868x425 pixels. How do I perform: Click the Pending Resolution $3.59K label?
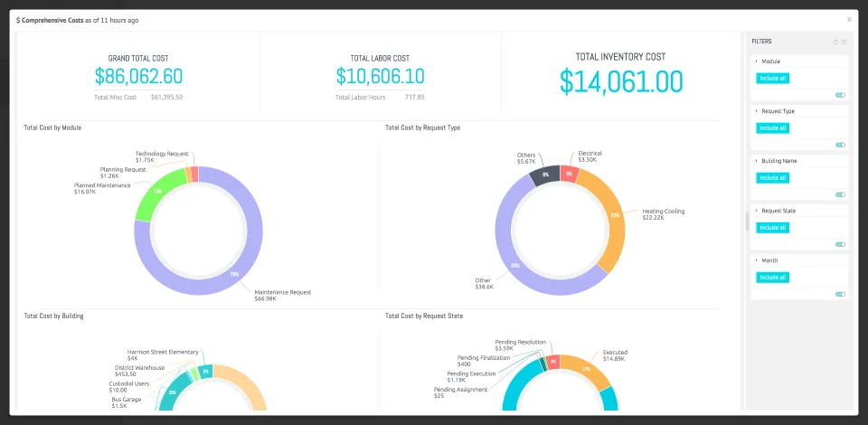[x=520, y=345]
